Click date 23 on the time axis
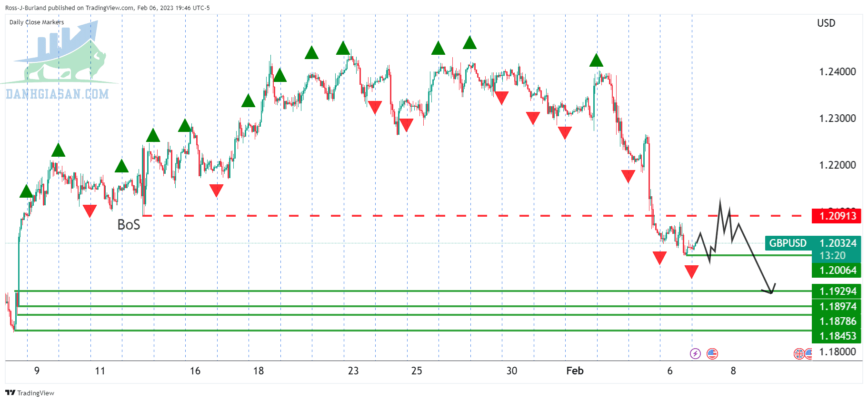The width and height of the screenshot is (868, 402). pos(353,371)
